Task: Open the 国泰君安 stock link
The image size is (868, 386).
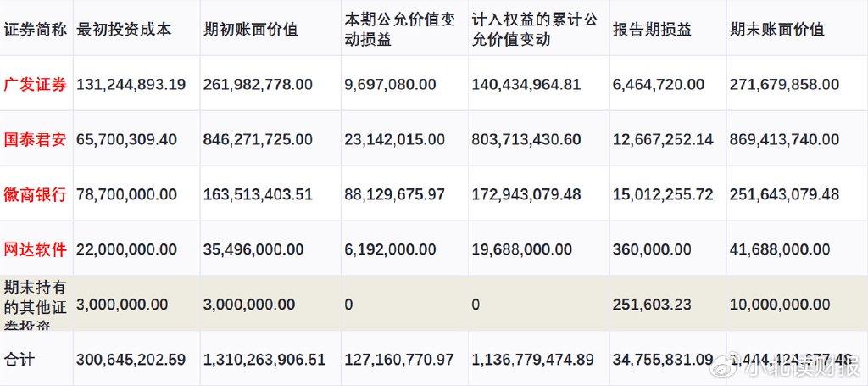Action: [36, 139]
